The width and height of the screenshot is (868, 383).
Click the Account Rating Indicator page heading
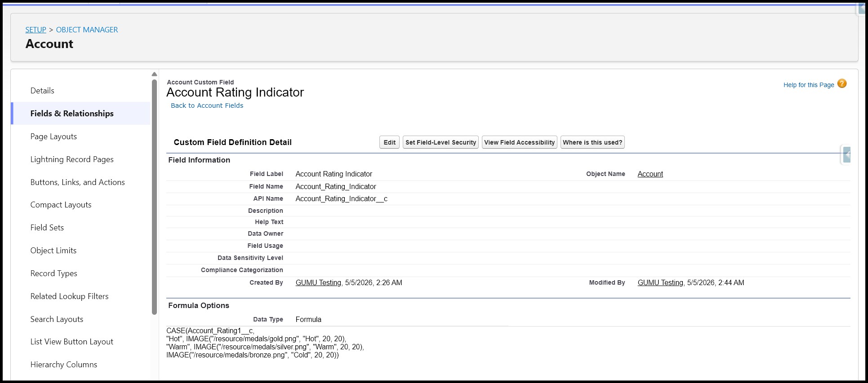[x=235, y=92]
